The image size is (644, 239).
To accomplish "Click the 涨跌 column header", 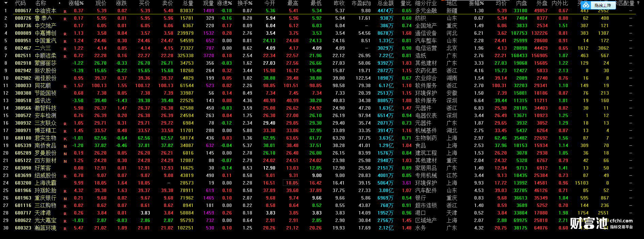I will pyautogui.click(x=121, y=3).
